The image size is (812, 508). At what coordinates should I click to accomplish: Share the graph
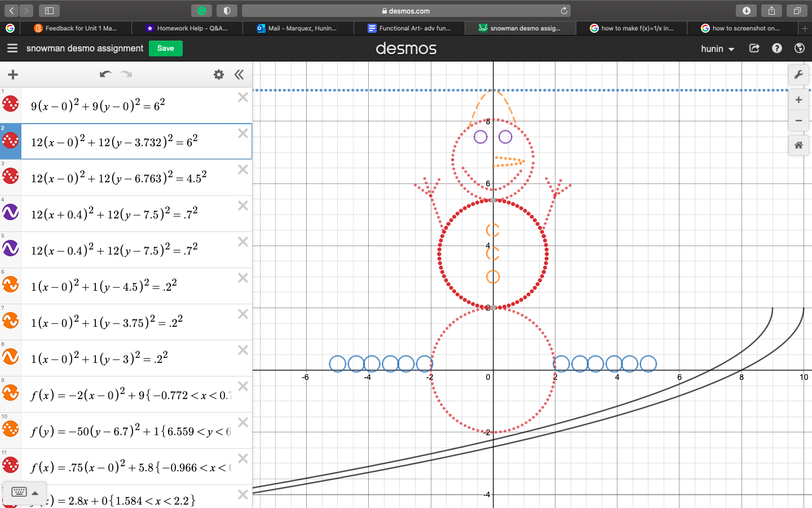[x=754, y=49]
